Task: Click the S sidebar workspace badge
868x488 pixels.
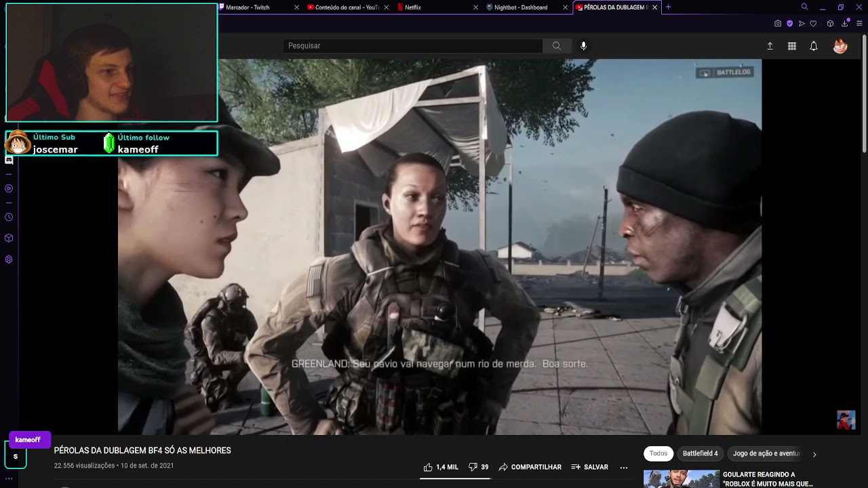Action: [16, 456]
